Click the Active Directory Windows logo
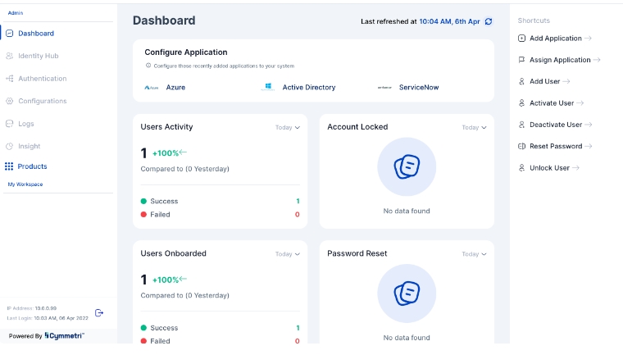Image resolution: width=623 pixels, height=364 pixels. [x=268, y=87]
